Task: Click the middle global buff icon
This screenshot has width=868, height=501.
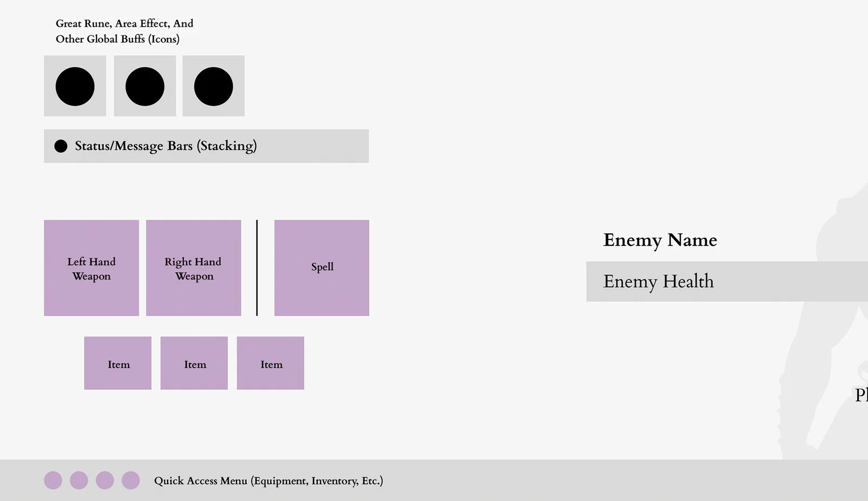Action: (x=145, y=86)
